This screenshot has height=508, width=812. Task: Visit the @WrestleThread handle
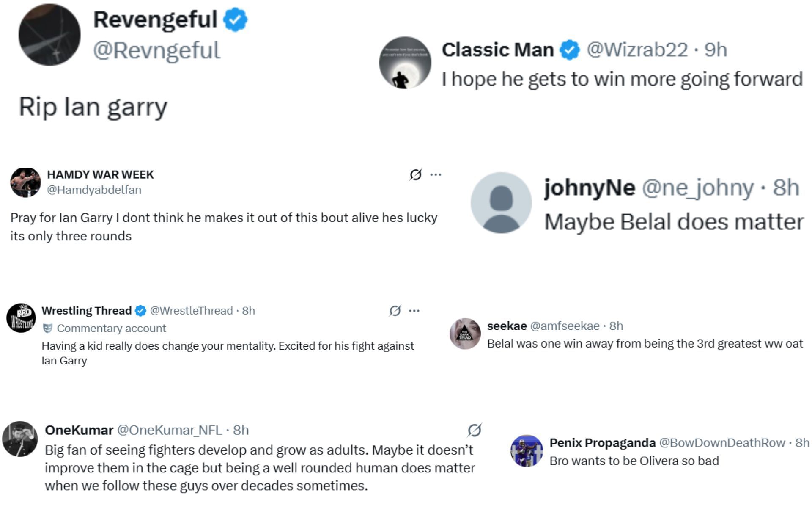pos(191,311)
